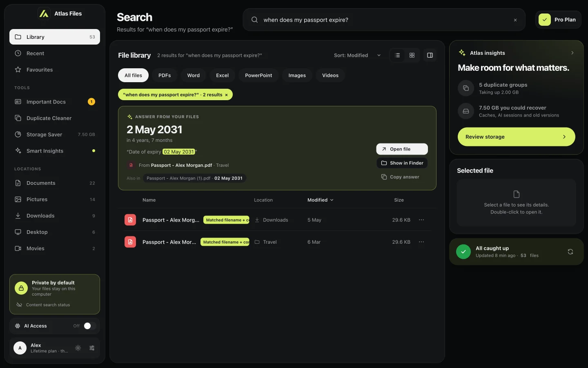The image size is (588, 368).
Task: Clear the search query with the X icon
Action: tap(515, 20)
